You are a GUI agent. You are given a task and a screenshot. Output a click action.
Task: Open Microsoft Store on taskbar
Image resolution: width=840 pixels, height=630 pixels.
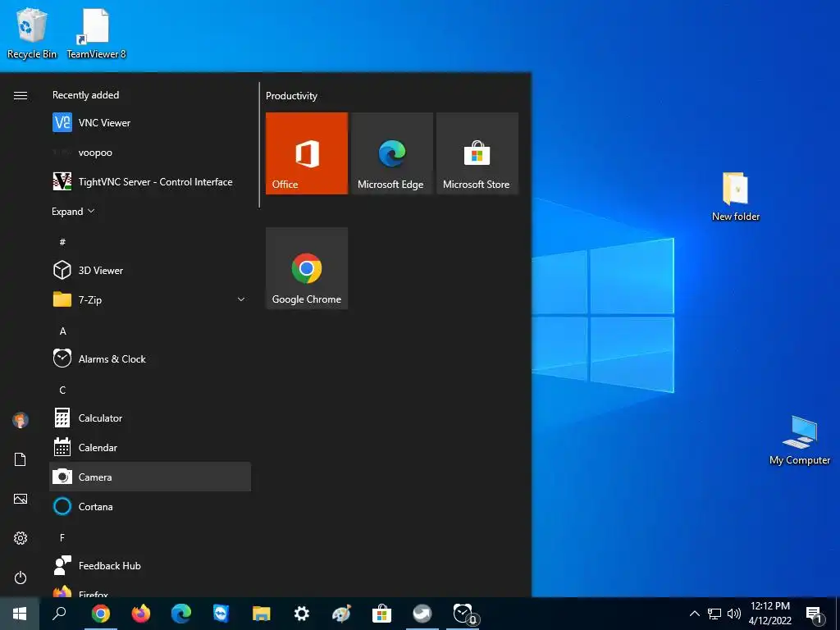click(x=382, y=614)
